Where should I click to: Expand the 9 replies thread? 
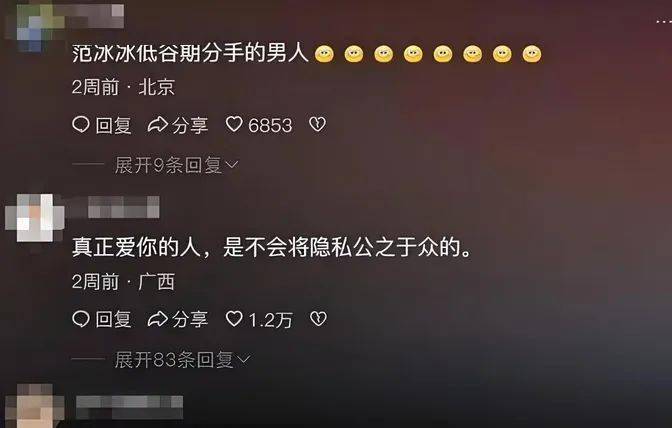pos(176,165)
